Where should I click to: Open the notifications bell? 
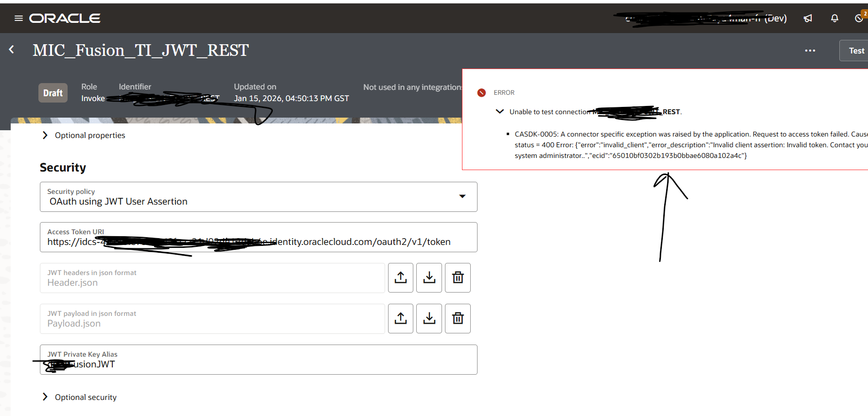(x=834, y=18)
